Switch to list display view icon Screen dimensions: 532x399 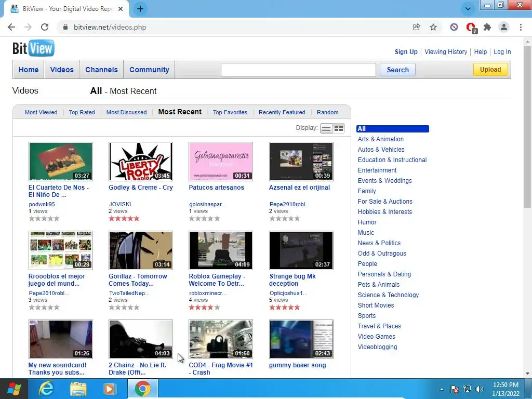pyautogui.click(x=326, y=128)
